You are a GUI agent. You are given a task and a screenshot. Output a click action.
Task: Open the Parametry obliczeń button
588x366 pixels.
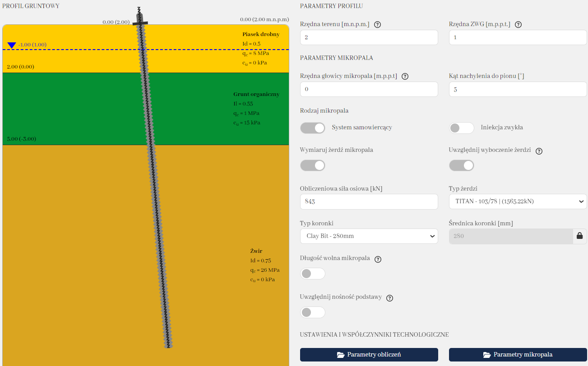tap(369, 355)
